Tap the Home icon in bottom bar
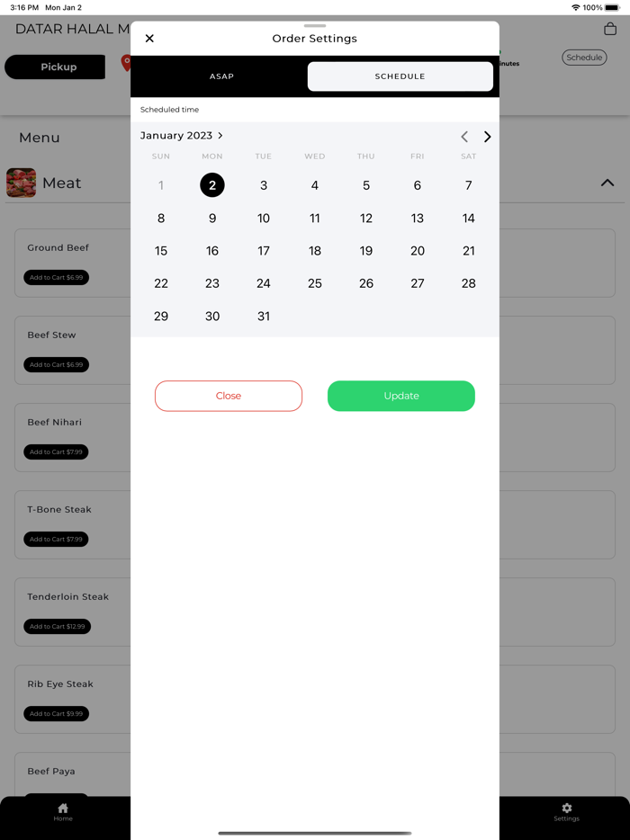The height and width of the screenshot is (840, 630). [63, 811]
